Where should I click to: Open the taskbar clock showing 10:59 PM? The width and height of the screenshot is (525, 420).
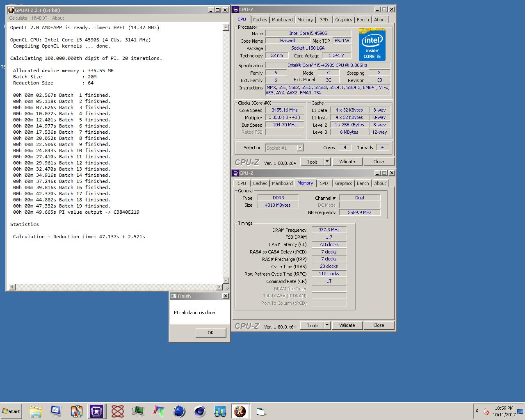click(x=504, y=411)
